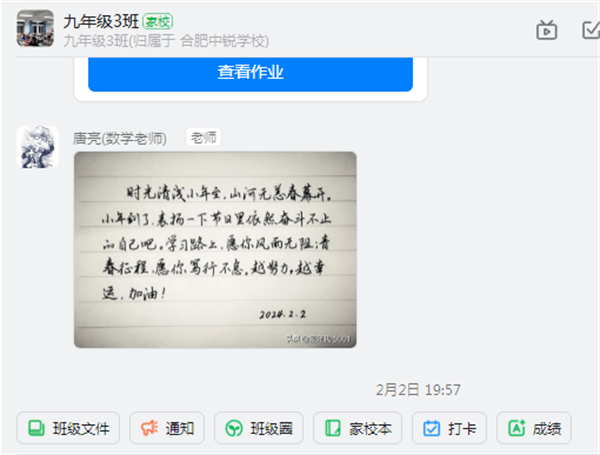
Task: Click the blue 打卡 calendar icon
Action: click(x=432, y=428)
